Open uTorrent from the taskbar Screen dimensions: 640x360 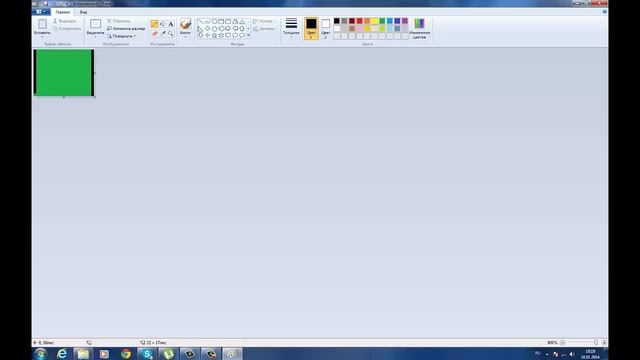coord(168,354)
